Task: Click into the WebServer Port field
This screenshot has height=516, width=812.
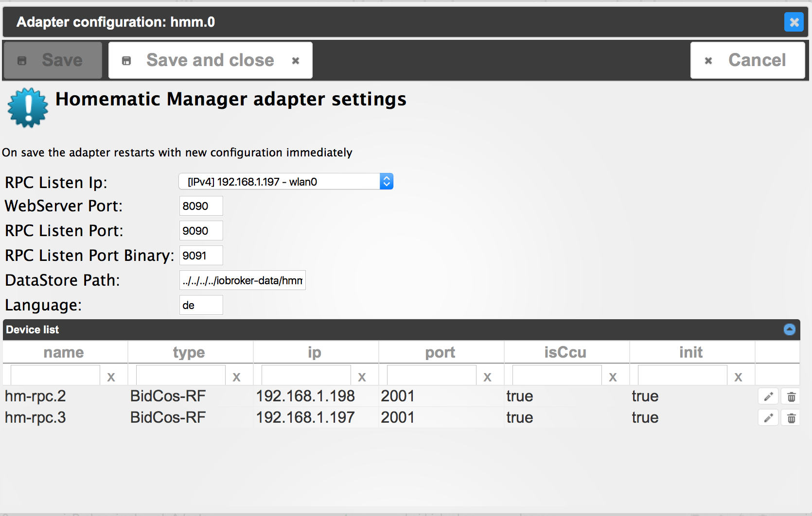Action: [x=201, y=206]
